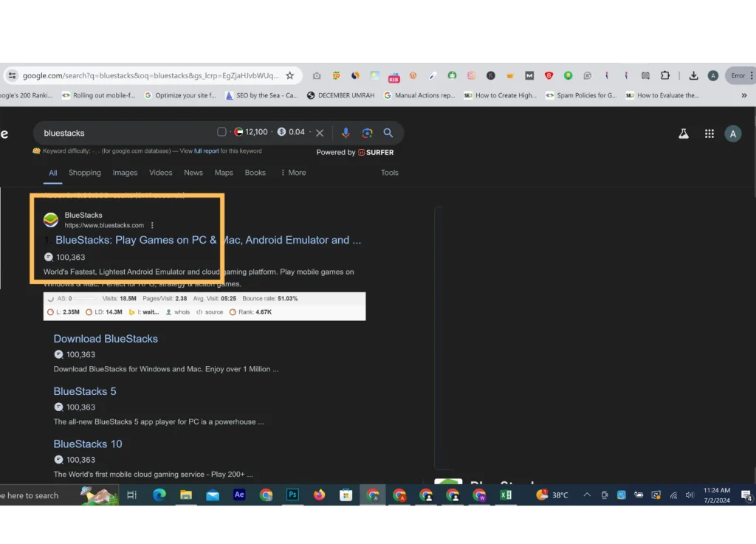This screenshot has width=756, height=544.
Task: Open the Download BlueStacks link
Action: pyautogui.click(x=106, y=338)
